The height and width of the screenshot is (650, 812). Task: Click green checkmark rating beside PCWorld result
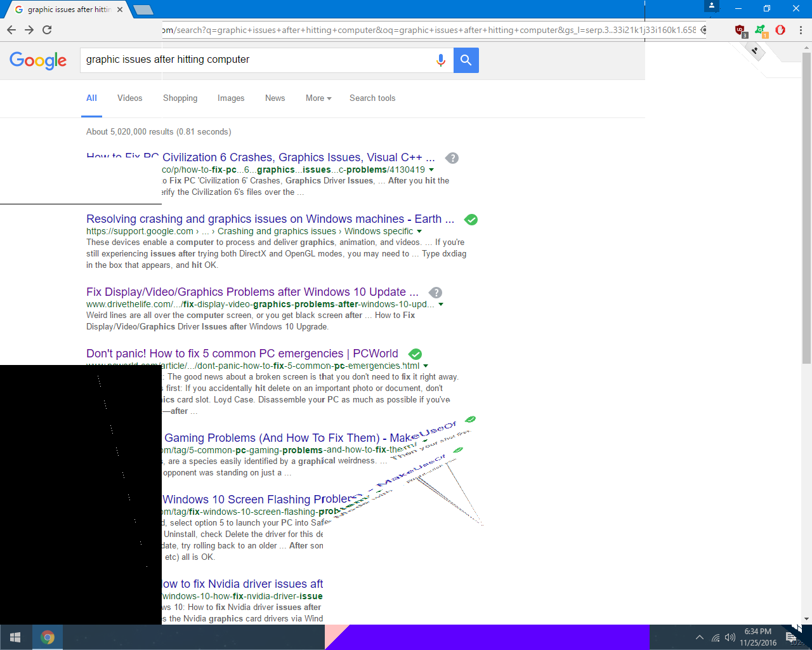point(415,354)
